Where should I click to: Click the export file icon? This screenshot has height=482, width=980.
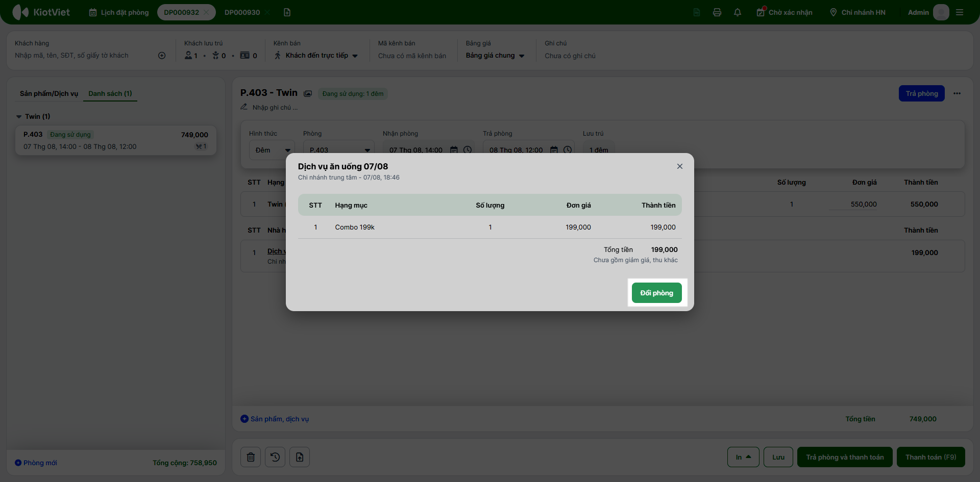300,457
